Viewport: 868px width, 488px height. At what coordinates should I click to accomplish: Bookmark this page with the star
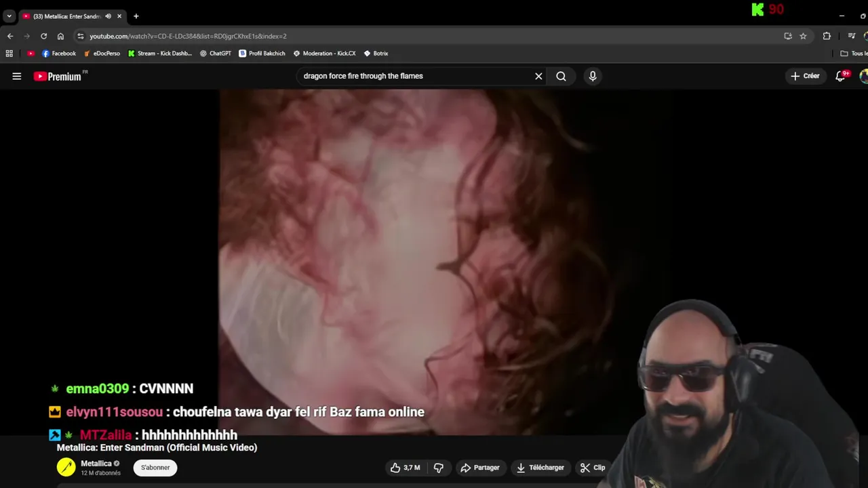pos(803,36)
